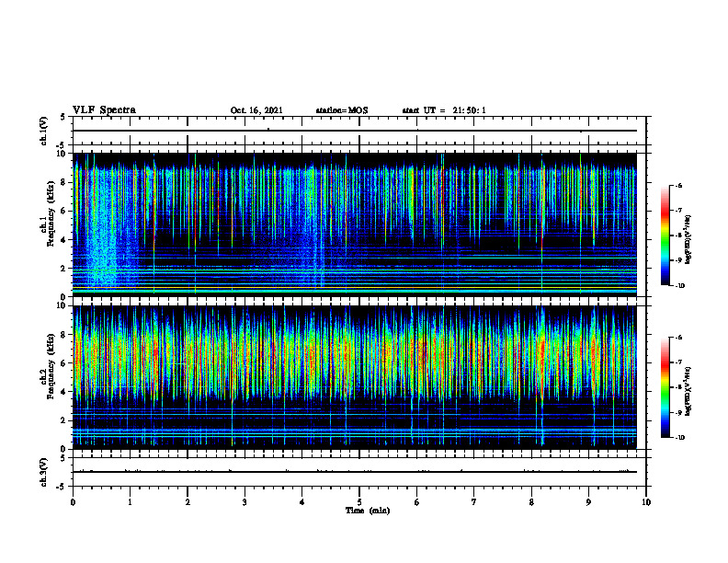The height and width of the screenshot is (563, 728).
Task: Click time axis tick label '4'
Action: pyautogui.click(x=302, y=502)
